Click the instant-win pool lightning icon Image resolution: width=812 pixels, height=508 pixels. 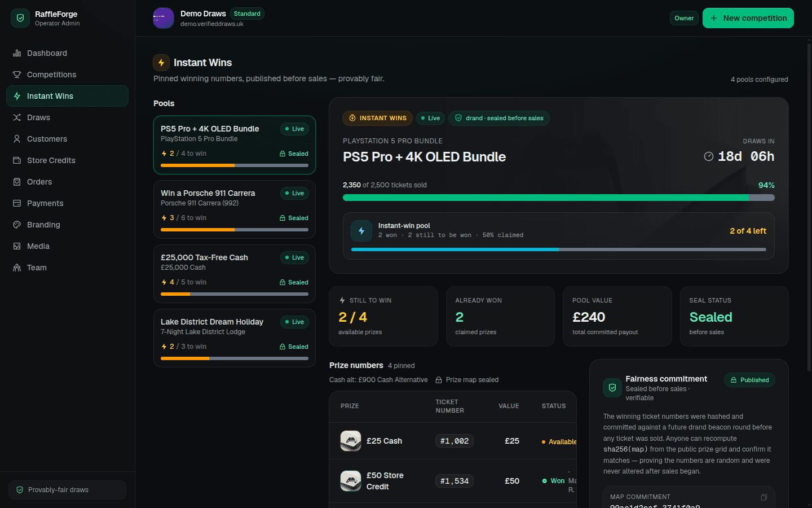[x=361, y=231]
